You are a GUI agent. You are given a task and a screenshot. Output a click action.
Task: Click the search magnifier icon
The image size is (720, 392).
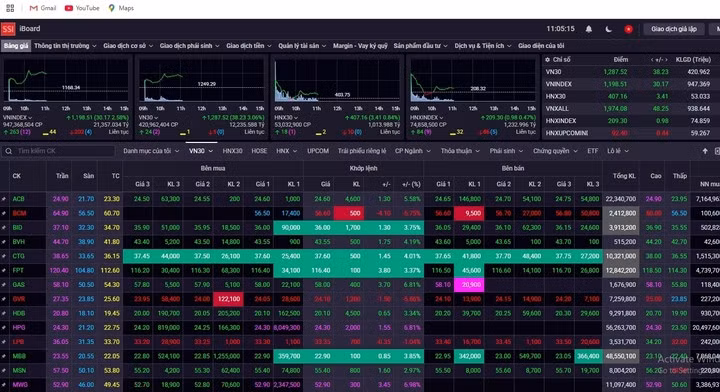pyautogui.click(x=9, y=151)
